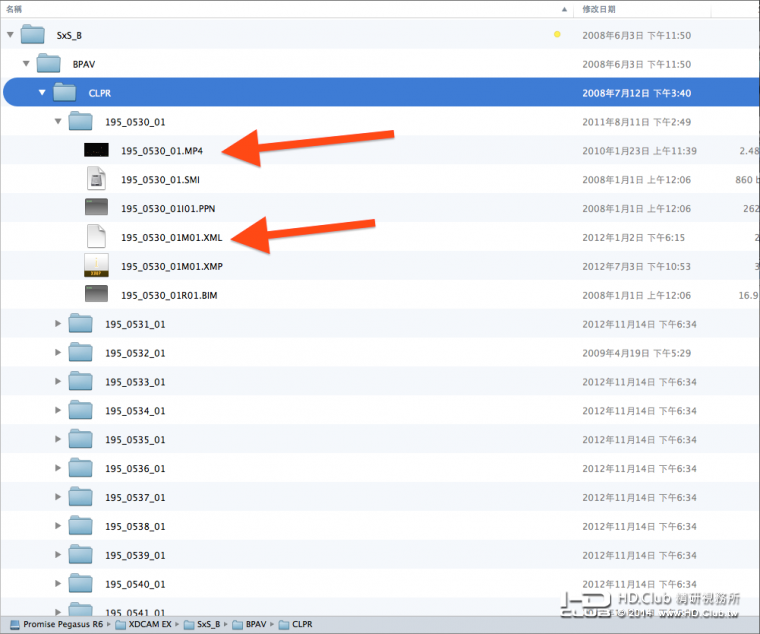Collapse the SxS_B root folder triangle

click(10, 35)
